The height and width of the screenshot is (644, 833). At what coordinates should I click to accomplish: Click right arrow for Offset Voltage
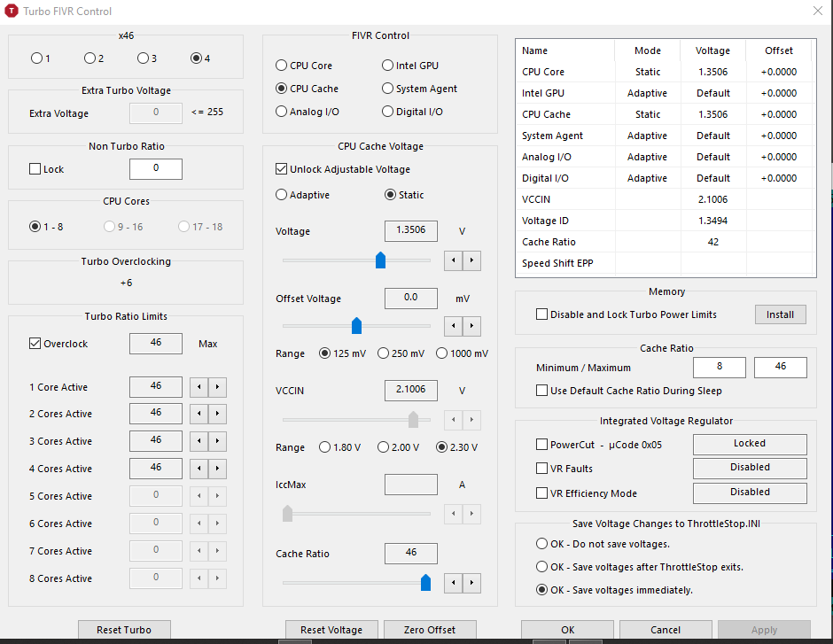click(x=471, y=326)
